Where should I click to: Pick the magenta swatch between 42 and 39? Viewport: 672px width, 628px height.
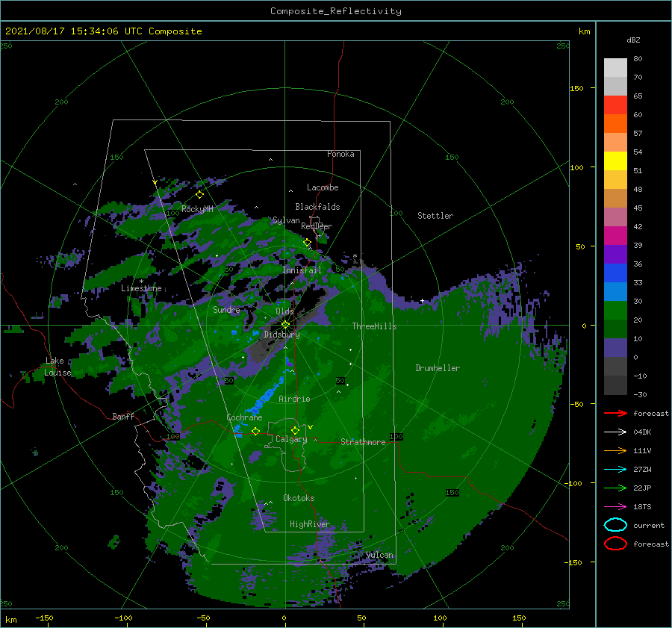point(615,236)
